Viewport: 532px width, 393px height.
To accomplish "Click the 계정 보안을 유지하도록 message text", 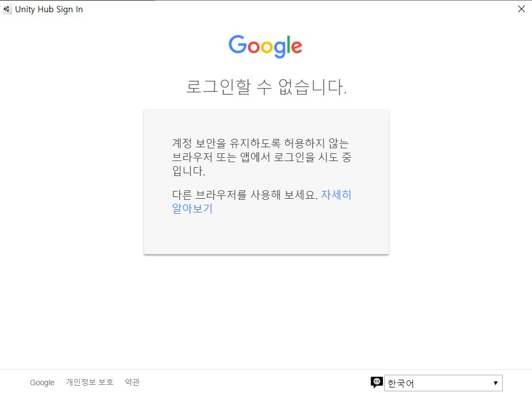I will [262, 157].
